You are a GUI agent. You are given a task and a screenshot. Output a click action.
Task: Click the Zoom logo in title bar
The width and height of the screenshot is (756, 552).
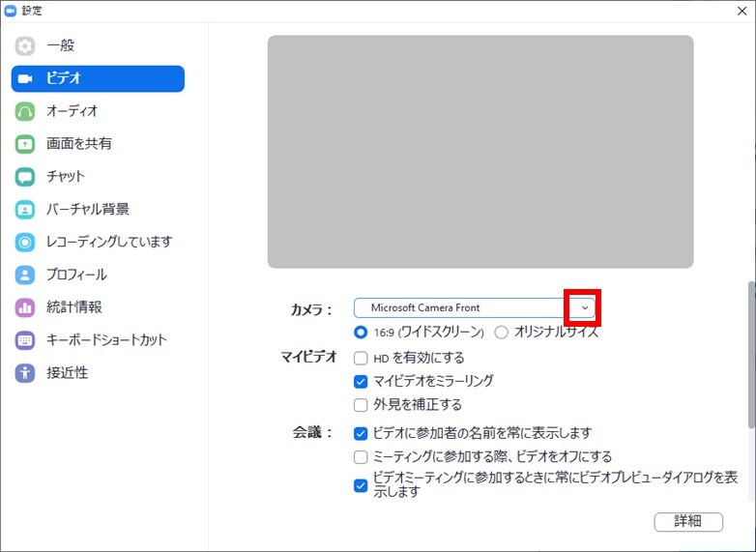tap(10, 11)
